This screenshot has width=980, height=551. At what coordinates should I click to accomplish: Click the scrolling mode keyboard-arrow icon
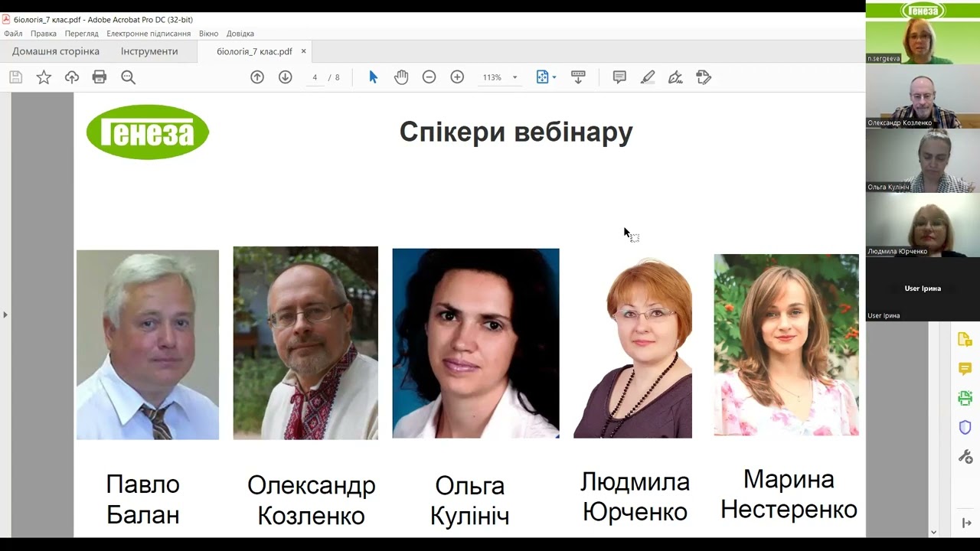(578, 77)
